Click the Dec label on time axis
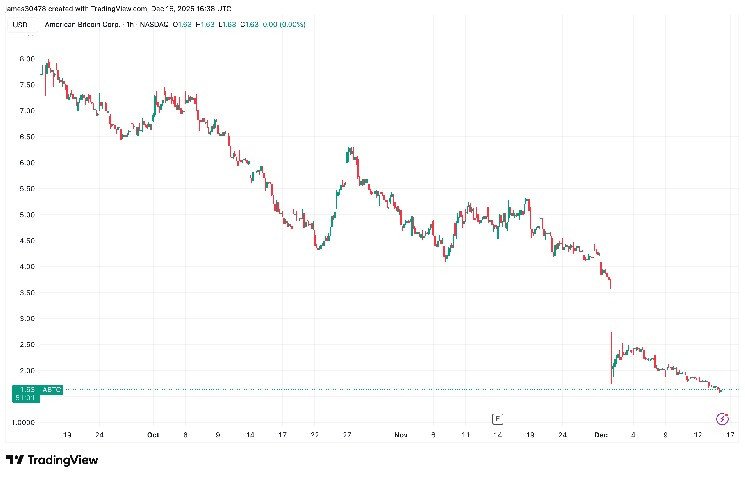 (x=600, y=436)
